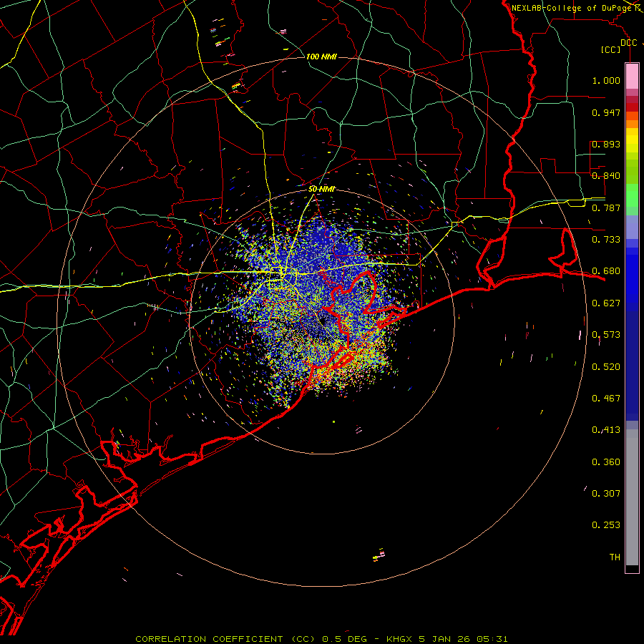This screenshot has height=644, width=644.
Task: Click the 05:31 timestamp in the caption
Action: point(492,639)
